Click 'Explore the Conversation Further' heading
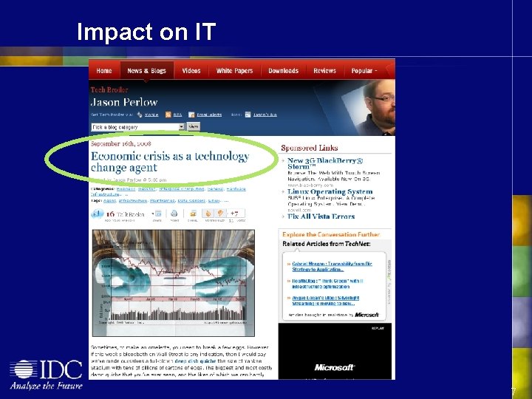 pyautogui.click(x=331, y=234)
